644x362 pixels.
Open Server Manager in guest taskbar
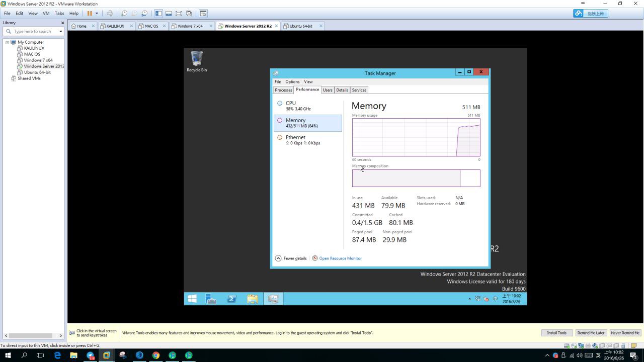[x=211, y=299]
